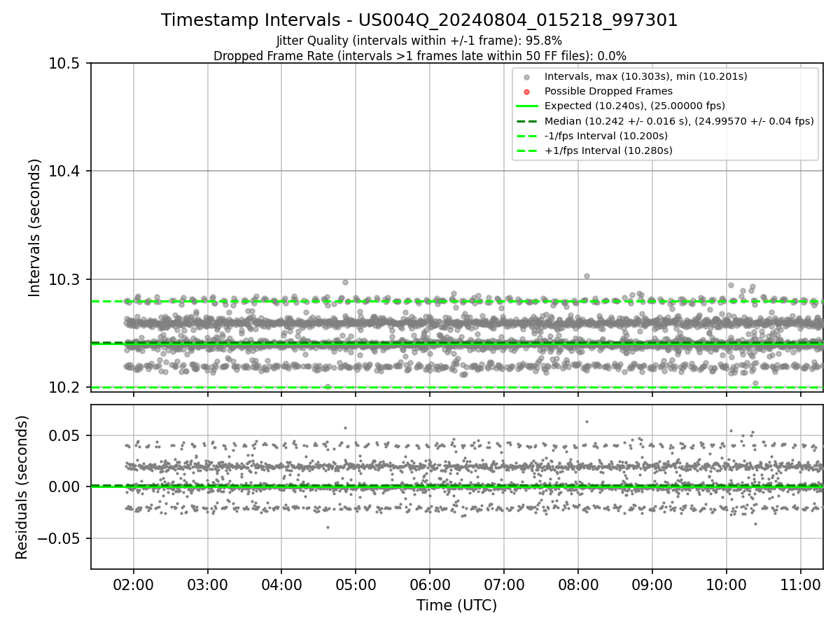This screenshot has width=840, height=630.
Task: Click the 08:00 time tick label
Action: pos(578,584)
